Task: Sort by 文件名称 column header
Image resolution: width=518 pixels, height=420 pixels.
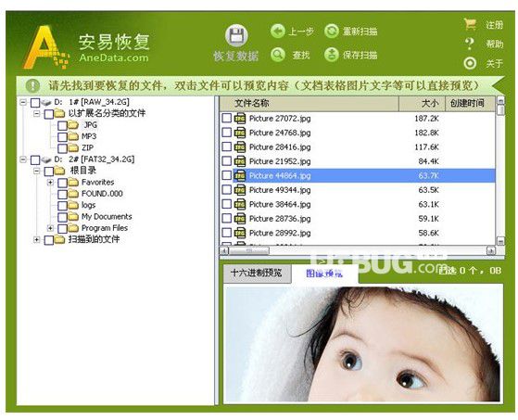Action: pyautogui.click(x=309, y=104)
